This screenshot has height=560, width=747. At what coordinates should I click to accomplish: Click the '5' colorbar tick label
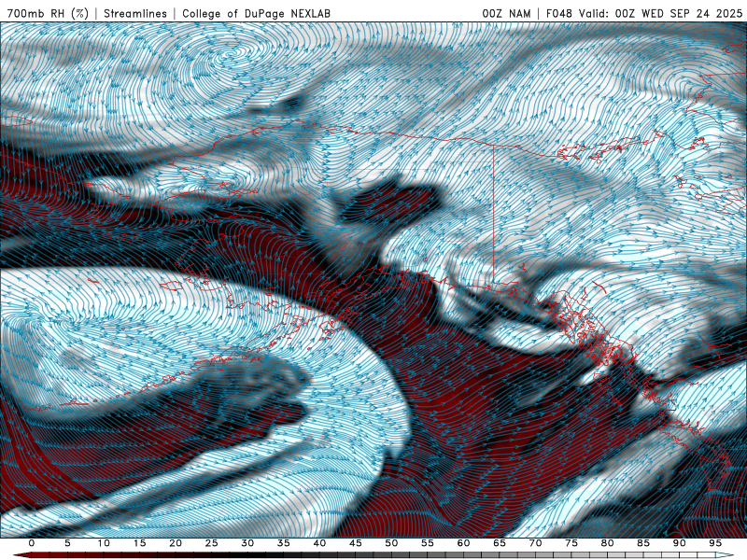[67, 543]
